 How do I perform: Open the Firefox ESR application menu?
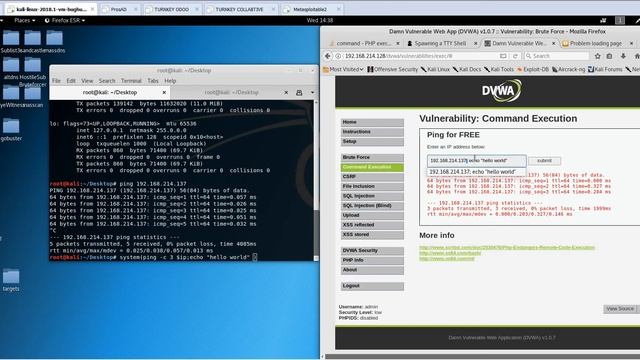coord(65,20)
